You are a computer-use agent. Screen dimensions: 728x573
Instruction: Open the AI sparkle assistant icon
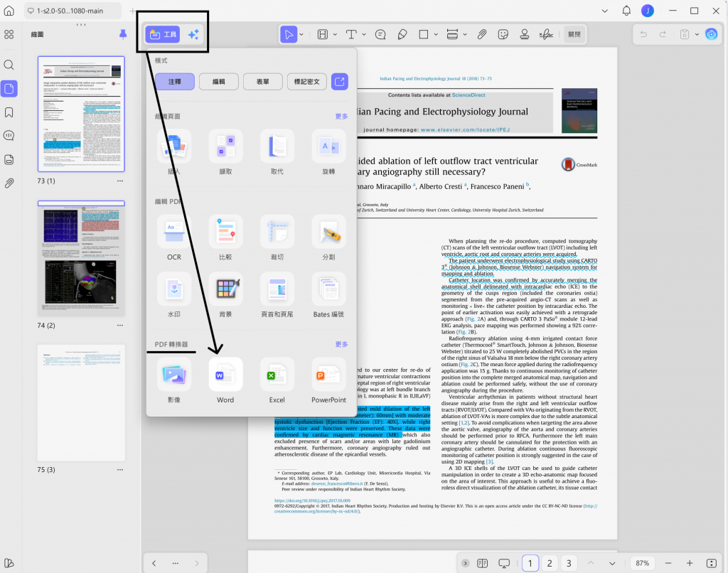pos(193,34)
